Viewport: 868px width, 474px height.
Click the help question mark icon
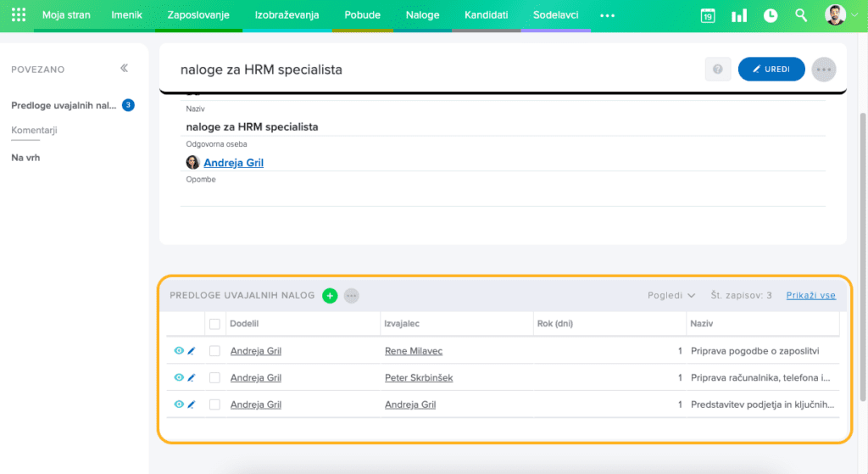[x=718, y=70]
